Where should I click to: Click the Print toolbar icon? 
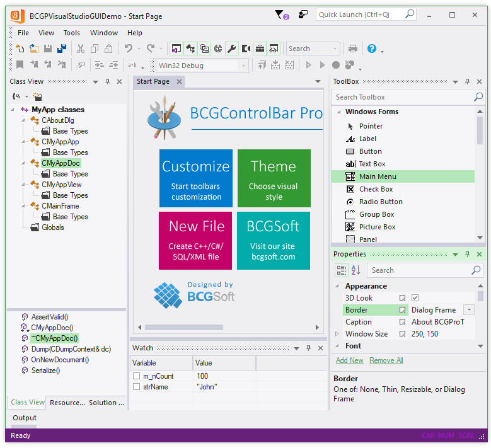click(353, 49)
